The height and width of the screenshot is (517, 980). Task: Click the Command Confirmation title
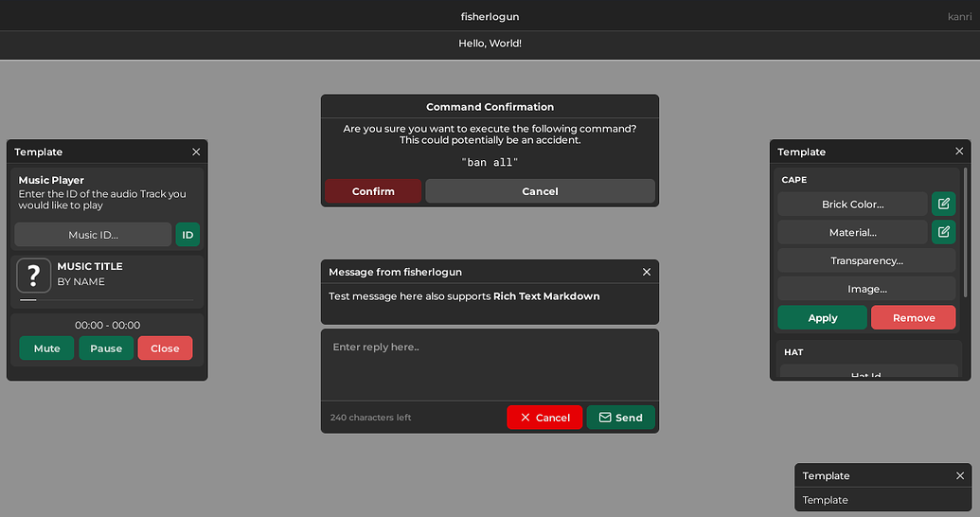490,107
